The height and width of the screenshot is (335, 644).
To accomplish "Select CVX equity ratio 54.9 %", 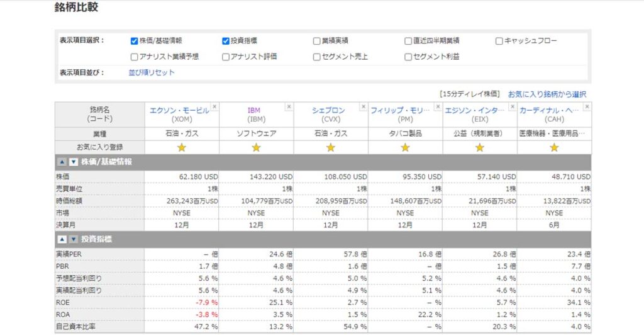I will [355, 327].
